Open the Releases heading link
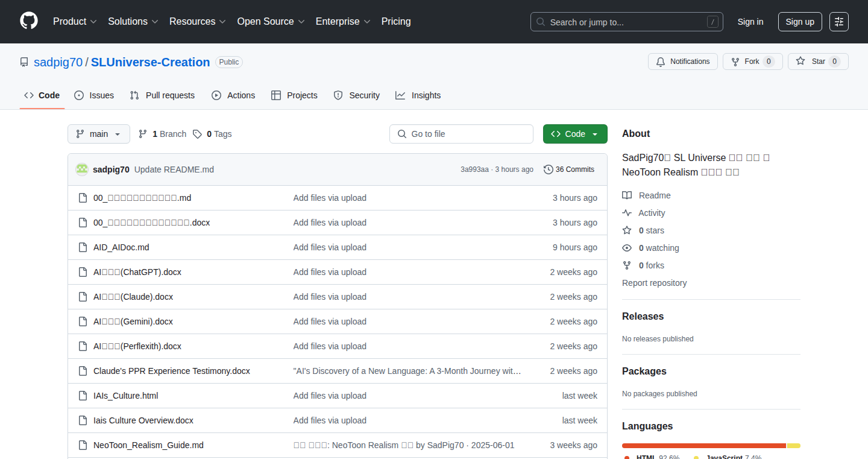 (643, 317)
